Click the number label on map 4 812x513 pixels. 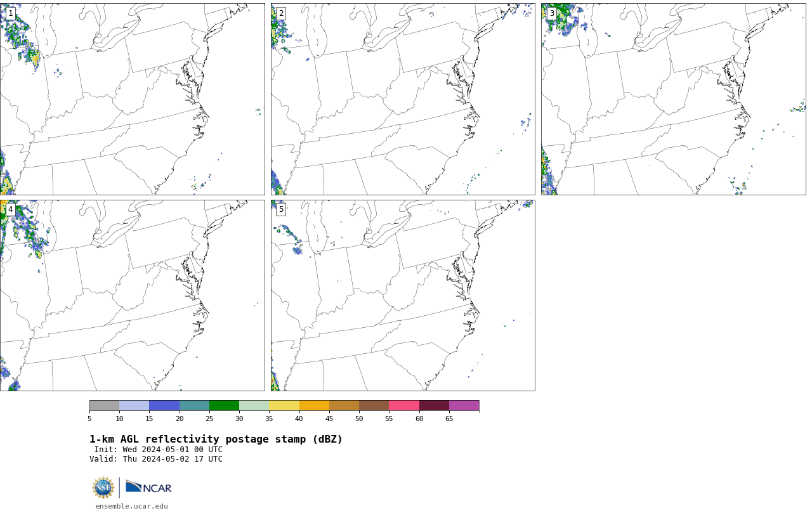tap(10, 209)
